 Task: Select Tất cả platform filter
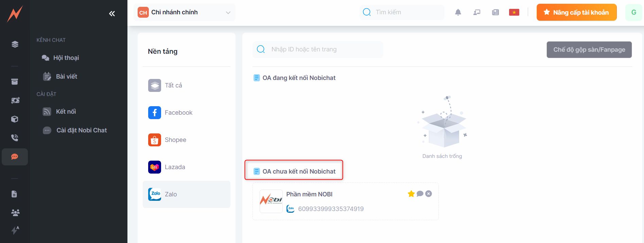[187, 85]
